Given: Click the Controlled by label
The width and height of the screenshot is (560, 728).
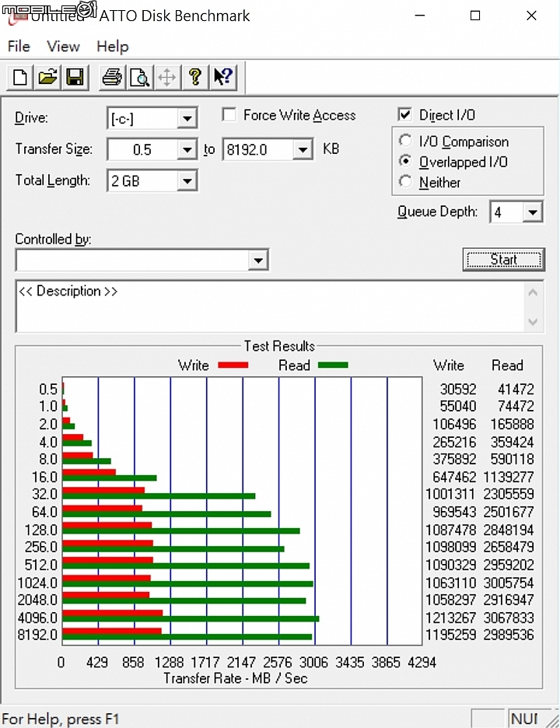Looking at the screenshot, I should coord(53,239).
